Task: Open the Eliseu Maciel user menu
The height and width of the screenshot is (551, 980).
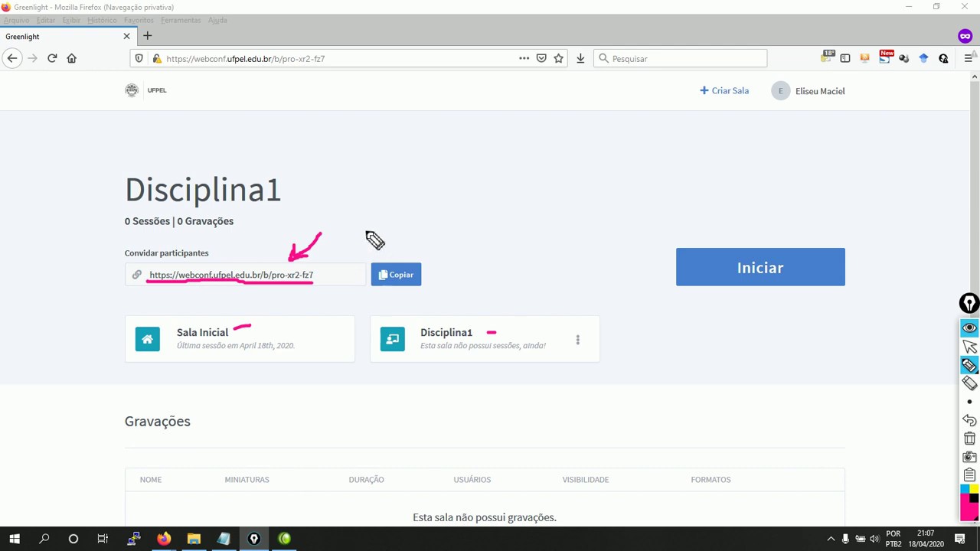Action: [x=808, y=91]
